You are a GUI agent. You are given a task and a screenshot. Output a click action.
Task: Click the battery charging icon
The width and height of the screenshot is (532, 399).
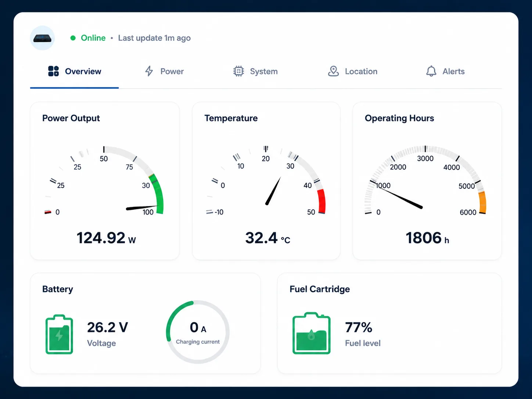[59, 334]
